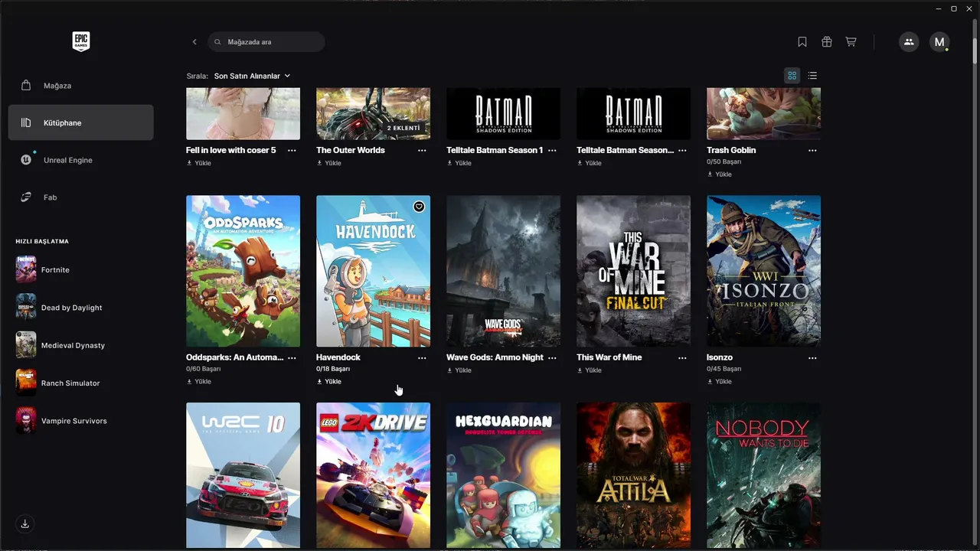Open the Total War Attila cover
Viewport: 980px width, 551px height.
(x=633, y=475)
